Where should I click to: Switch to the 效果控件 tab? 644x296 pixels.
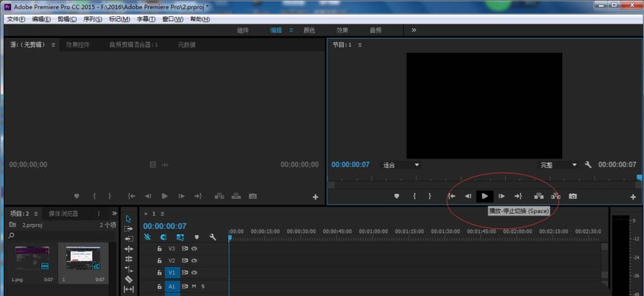tap(78, 45)
